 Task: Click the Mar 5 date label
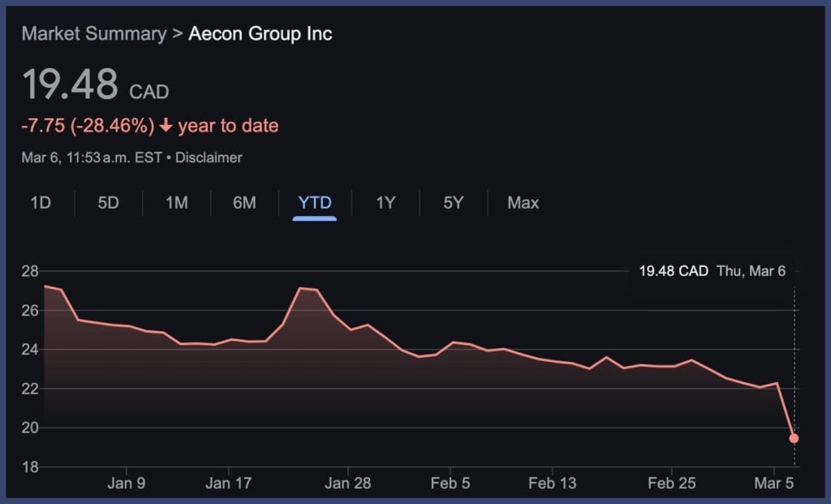pyautogui.click(x=774, y=484)
